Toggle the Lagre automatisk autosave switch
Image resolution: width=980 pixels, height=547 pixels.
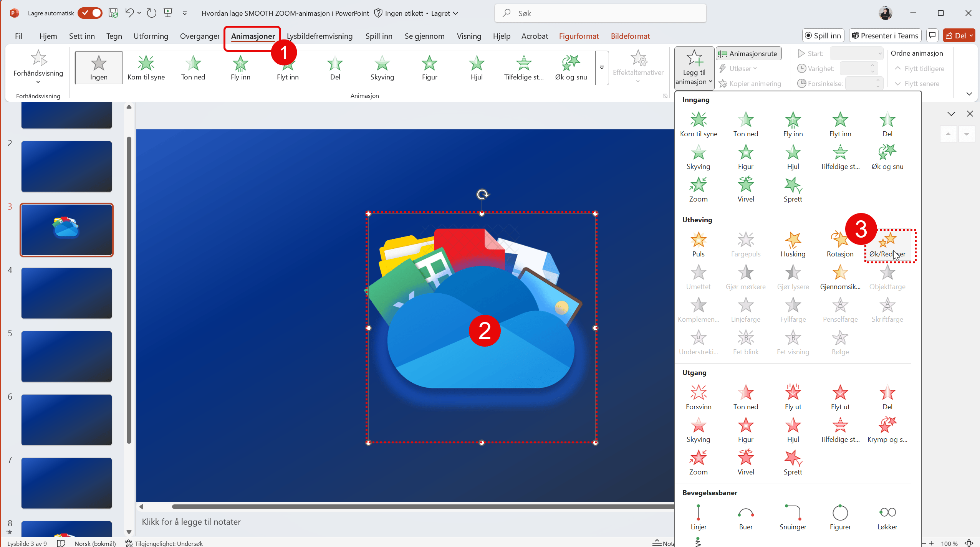[90, 13]
